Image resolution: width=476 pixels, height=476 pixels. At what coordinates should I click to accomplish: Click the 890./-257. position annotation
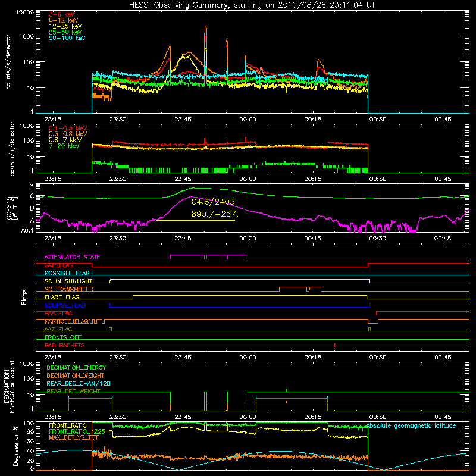pos(215,214)
